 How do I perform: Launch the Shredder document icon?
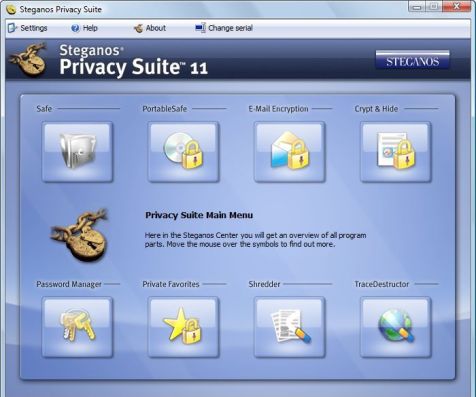pyautogui.click(x=289, y=327)
